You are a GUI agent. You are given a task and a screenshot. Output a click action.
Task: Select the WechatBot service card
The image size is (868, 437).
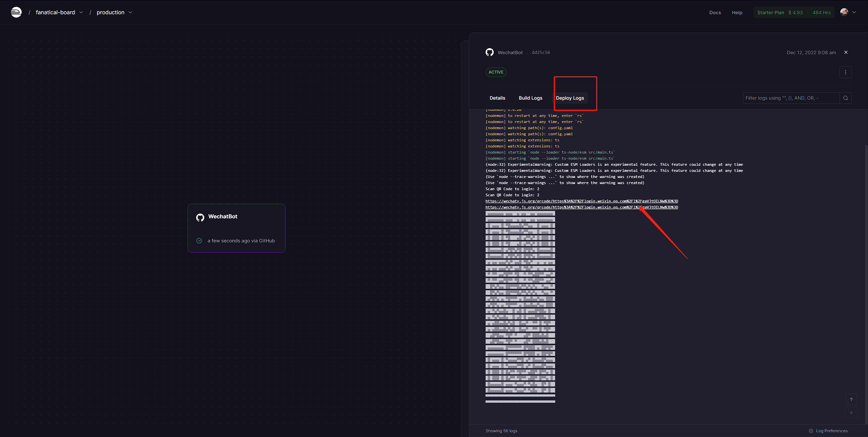click(237, 228)
